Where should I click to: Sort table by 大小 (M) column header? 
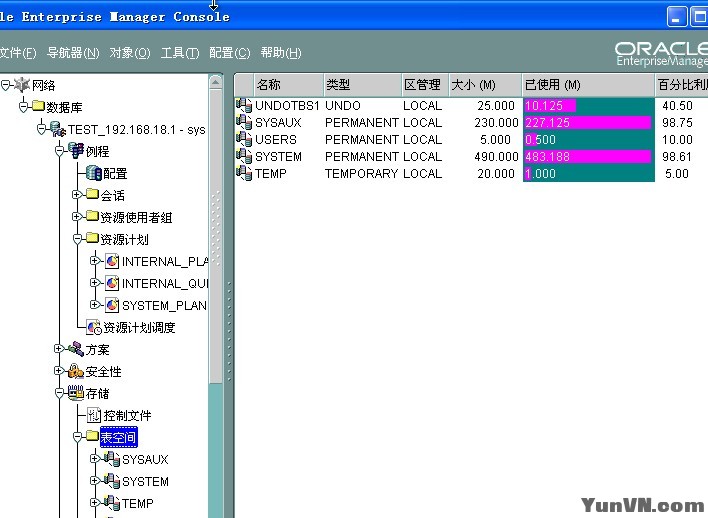click(x=485, y=85)
